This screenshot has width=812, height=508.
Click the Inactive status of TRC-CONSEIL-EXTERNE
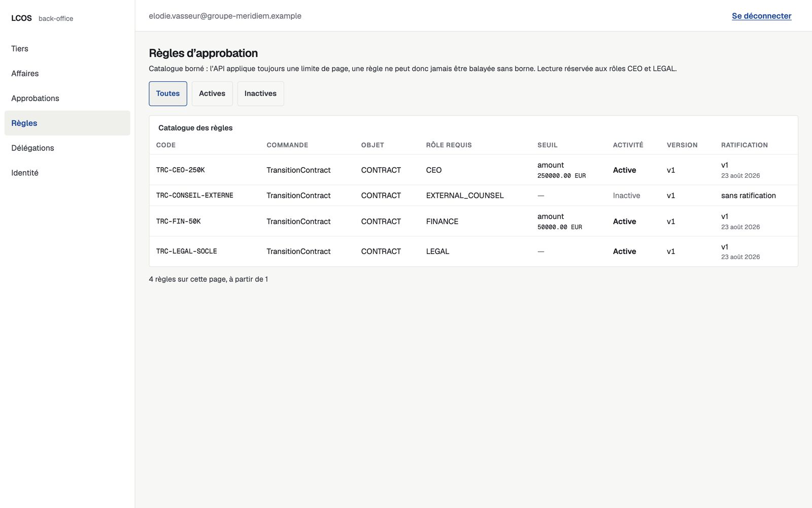click(x=627, y=196)
